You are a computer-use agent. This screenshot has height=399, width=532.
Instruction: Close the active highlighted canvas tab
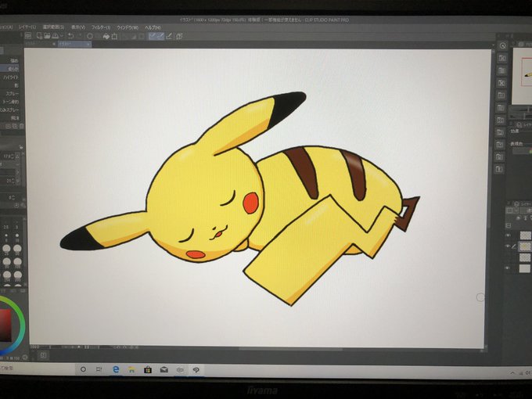click(x=88, y=45)
